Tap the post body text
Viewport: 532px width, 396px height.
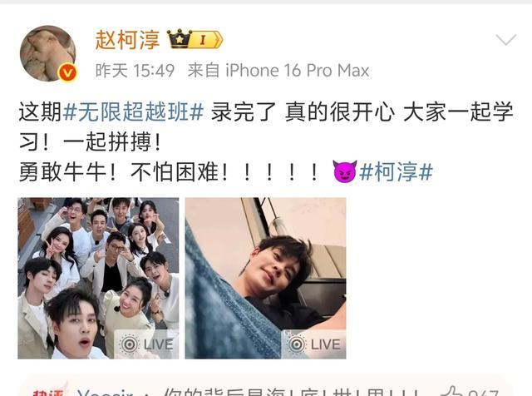pos(266,141)
